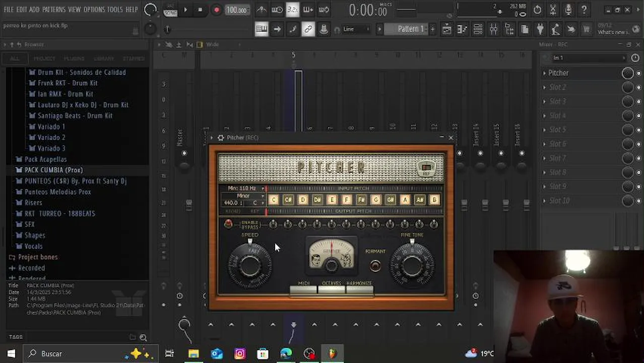Toggle the F# note in Pitcher
Image resolution: width=644 pixels, height=363 pixels.
pyautogui.click(x=361, y=200)
